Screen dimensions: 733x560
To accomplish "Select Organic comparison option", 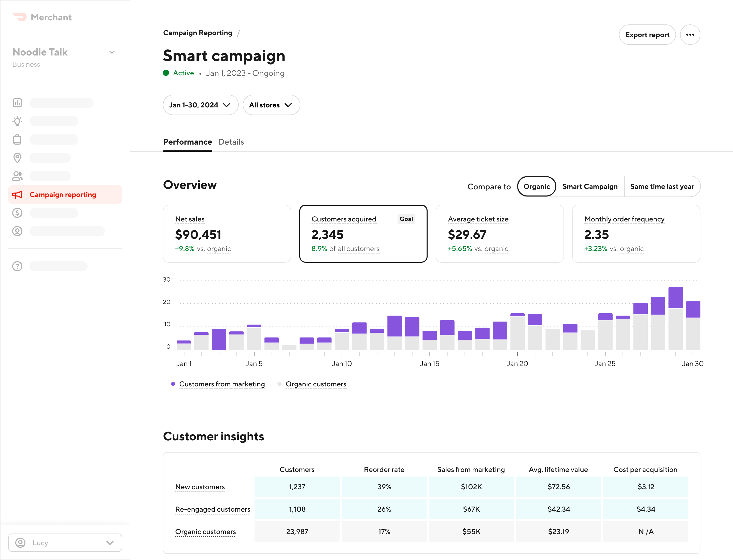I will [537, 186].
